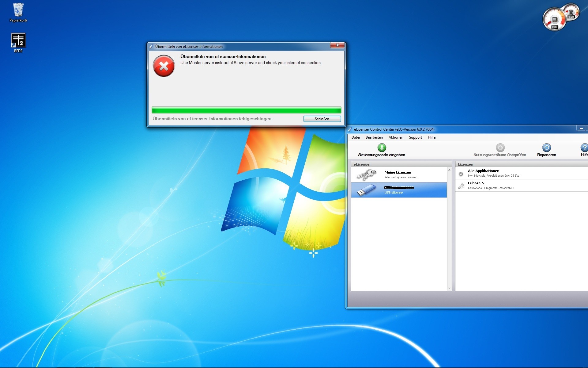This screenshot has width=588, height=368.
Task: Click 'Non-Movable, Verbleibende Zeit: 25 Std.' text
Action: (494, 176)
